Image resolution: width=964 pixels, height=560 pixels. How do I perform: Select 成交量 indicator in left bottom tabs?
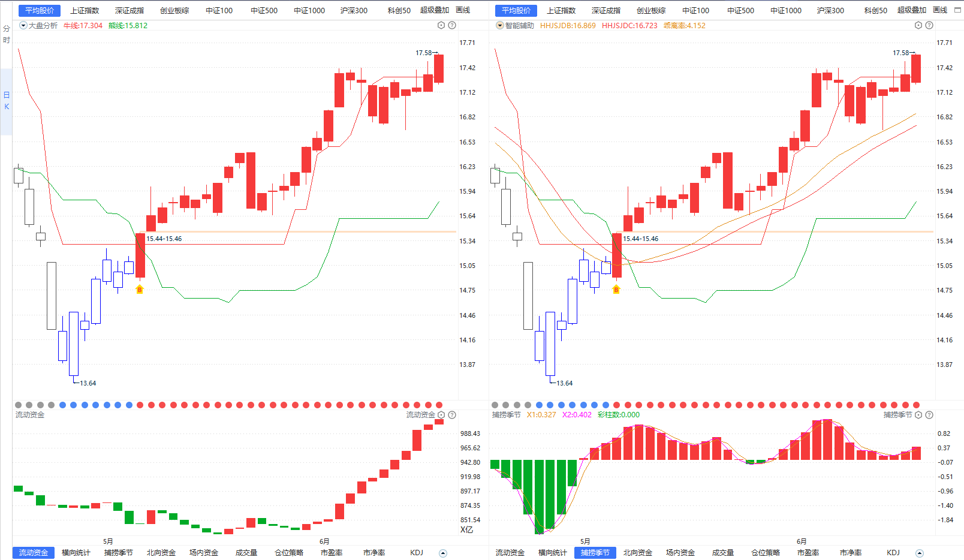246,553
